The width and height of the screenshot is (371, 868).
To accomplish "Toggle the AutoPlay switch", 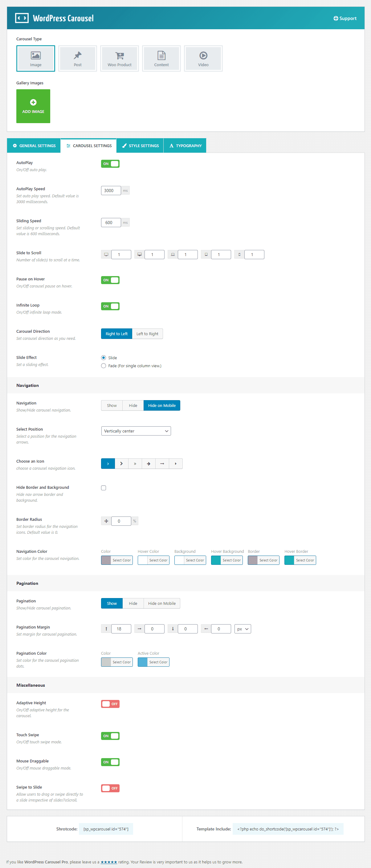I will click(x=110, y=164).
